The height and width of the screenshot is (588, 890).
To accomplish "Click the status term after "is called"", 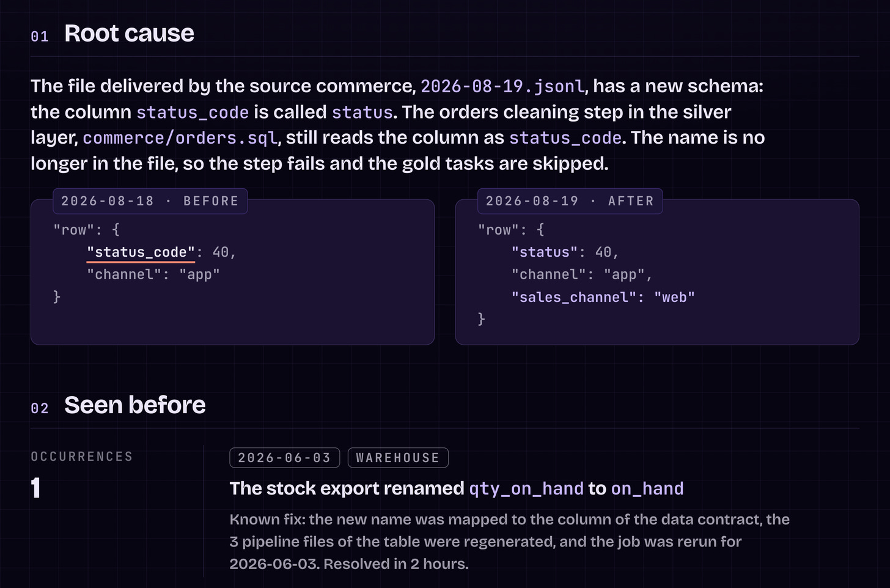I will [x=362, y=112].
